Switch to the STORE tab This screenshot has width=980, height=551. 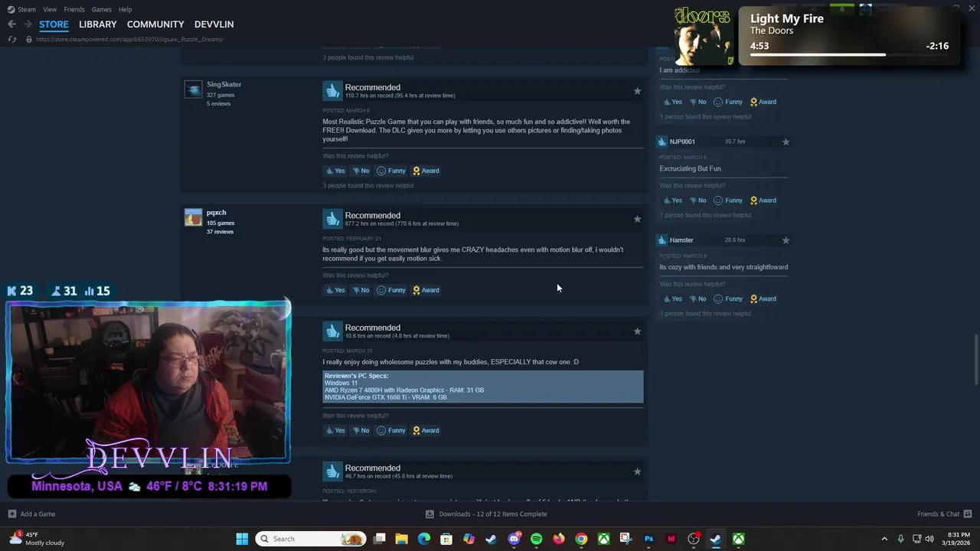pos(54,24)
